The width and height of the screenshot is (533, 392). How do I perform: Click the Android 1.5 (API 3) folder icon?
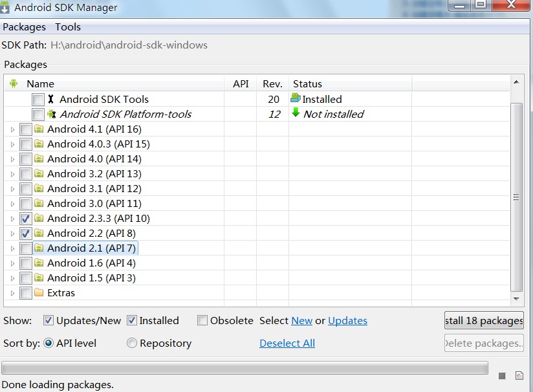[x=39, y=278]
